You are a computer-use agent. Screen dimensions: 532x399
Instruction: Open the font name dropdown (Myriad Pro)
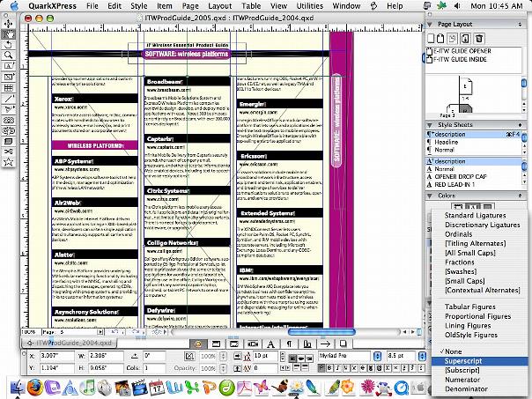[x=377, y=356]
